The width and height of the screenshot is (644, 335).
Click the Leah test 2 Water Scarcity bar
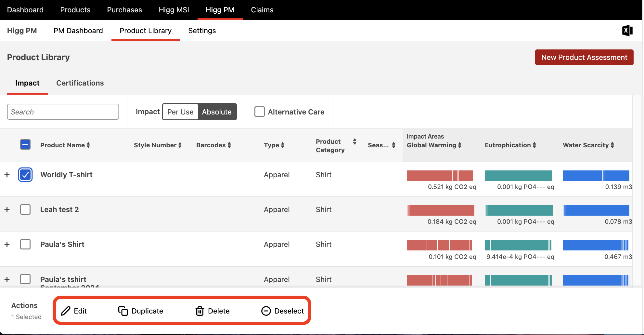click(x=596, y=210)
